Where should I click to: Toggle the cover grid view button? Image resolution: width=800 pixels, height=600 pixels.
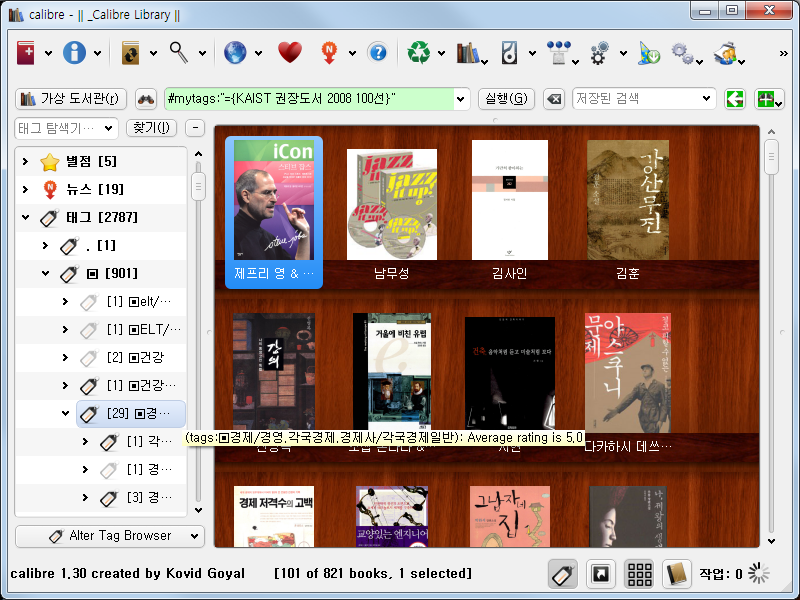pos(640,573)
